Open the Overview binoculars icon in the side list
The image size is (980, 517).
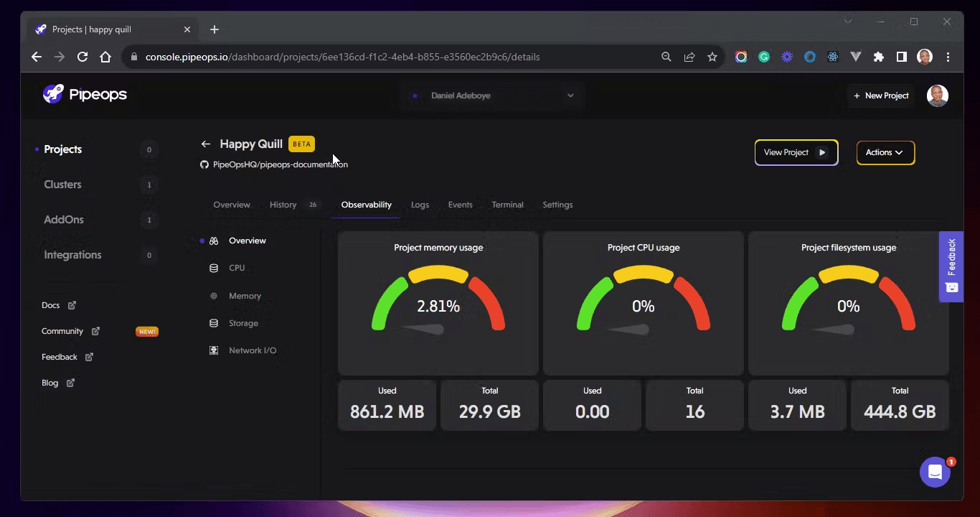[x=214, y=241]
